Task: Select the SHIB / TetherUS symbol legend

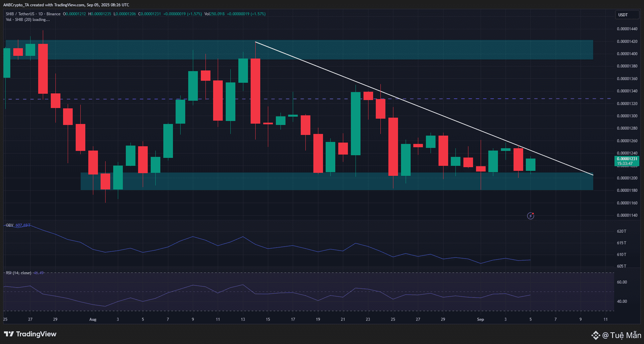Action: pyautogui.click(x=33, y=14)
